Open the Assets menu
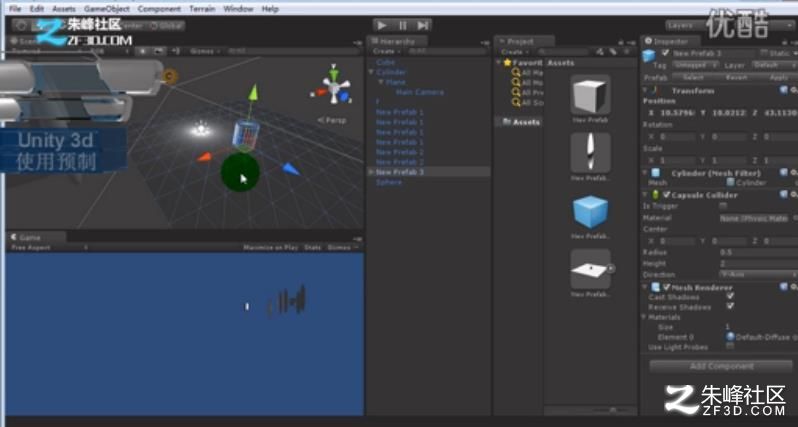This screenshot has width=798, height=427. (x=64, y=9)
